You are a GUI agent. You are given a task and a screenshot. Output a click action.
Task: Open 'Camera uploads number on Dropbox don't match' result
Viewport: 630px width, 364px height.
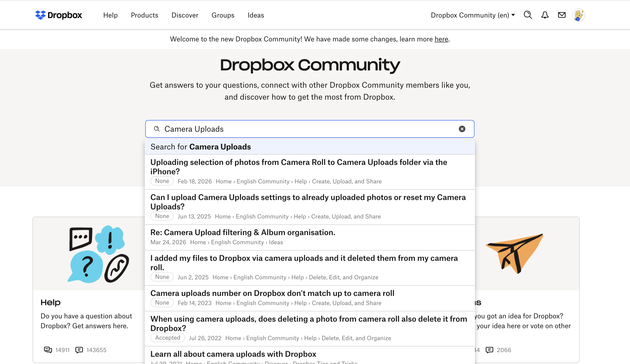[x=310, y=298]
